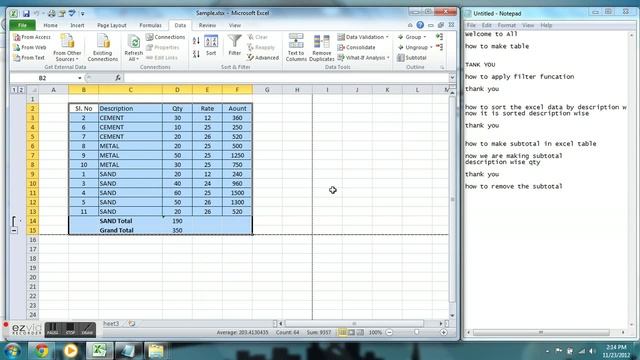Image resolution: width=640 pixels, height=360 pixels.
Task: Switch to Page Layout view in status bar
Action: [351, 333]
